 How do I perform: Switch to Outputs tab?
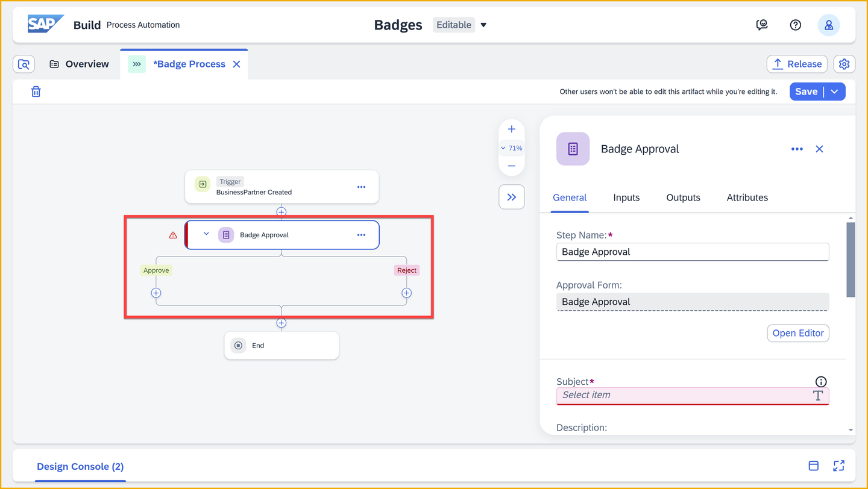tap(683, 198)
